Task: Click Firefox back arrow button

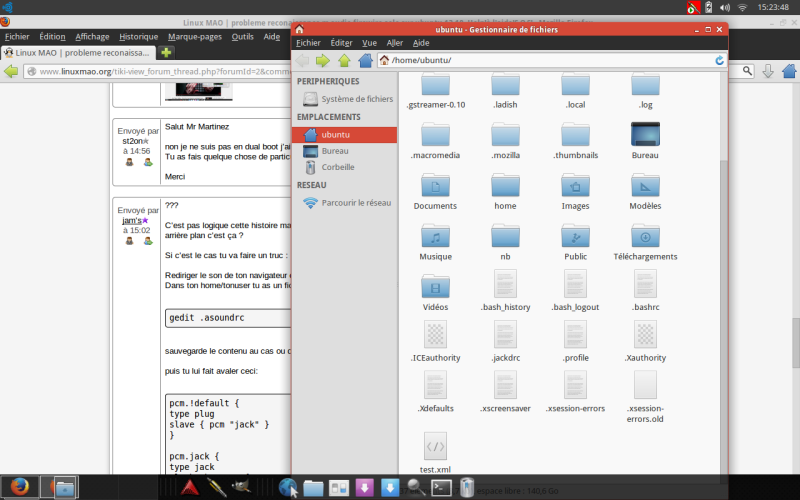Action: pos(11,71)
